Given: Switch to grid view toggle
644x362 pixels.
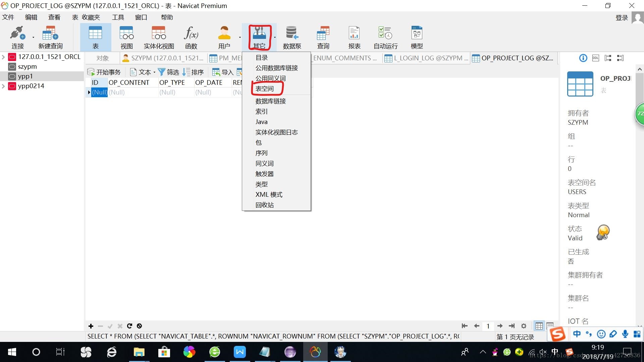Looking at the screenshot, I should [x=539, y=326].
